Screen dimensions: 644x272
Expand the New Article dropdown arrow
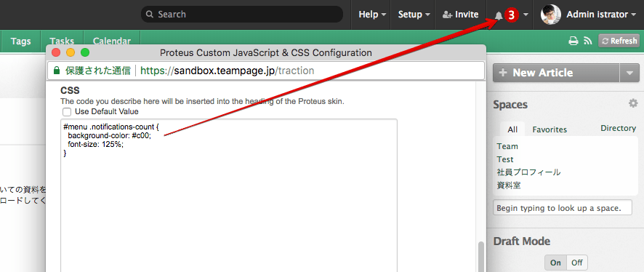point(629,73)
